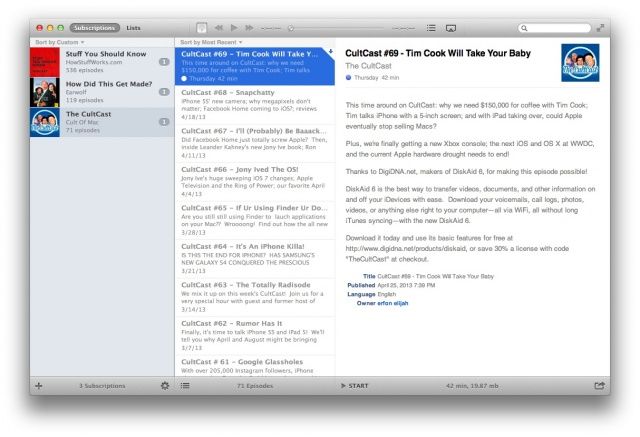Click unplayed badge for Stuff You Should Know
Screen dimensions: 640x437
click(x=164, y=62)
